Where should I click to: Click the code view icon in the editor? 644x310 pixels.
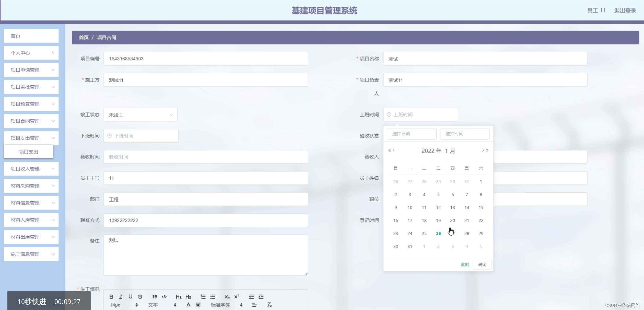164,296
